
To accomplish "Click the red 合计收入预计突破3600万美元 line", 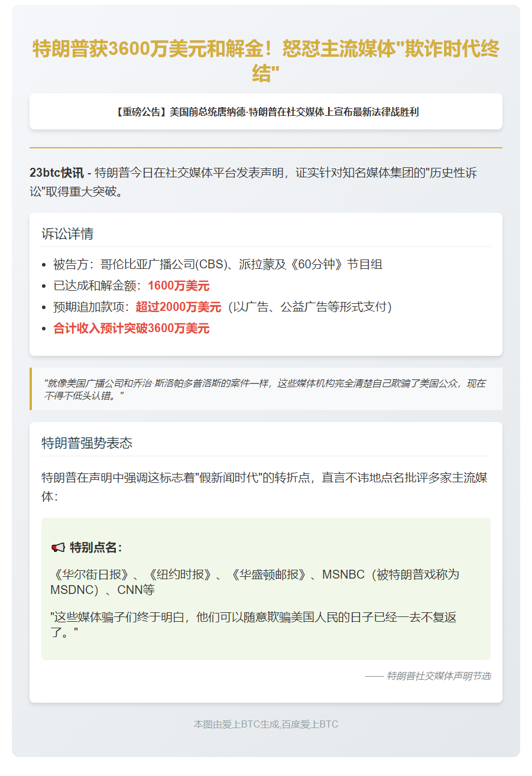I will [131, 329].
